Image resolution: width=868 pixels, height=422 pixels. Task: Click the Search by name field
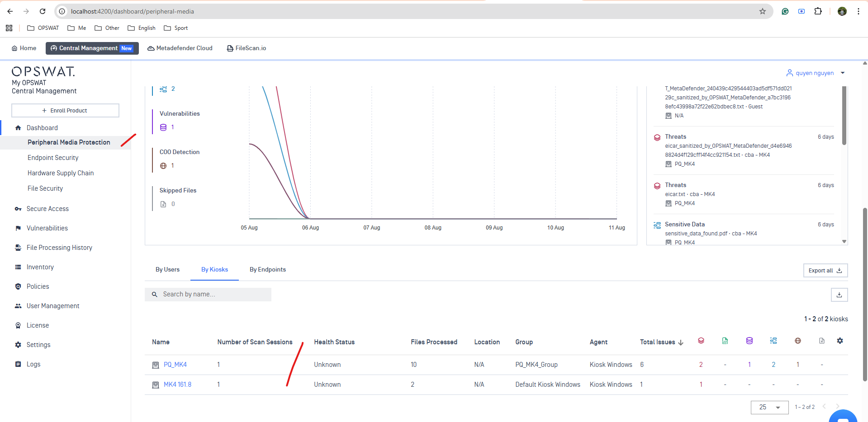coord(208,294)
